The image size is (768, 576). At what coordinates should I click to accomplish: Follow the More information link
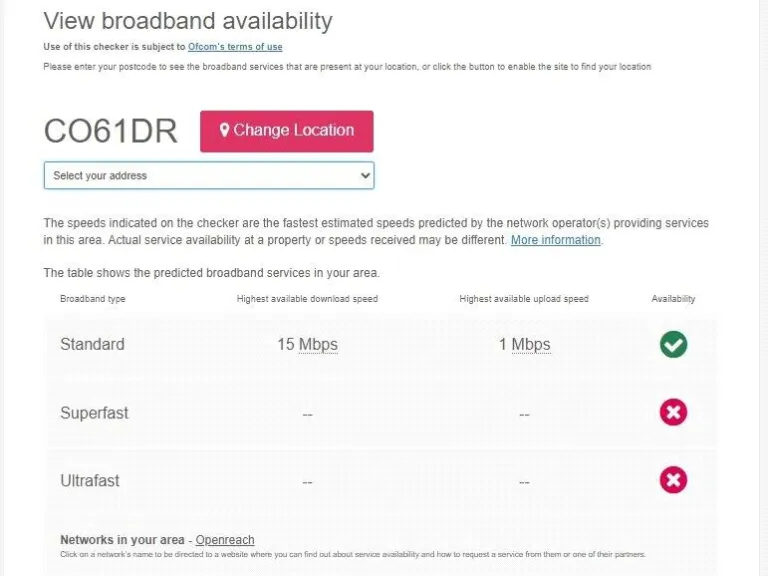coord(555,240)
